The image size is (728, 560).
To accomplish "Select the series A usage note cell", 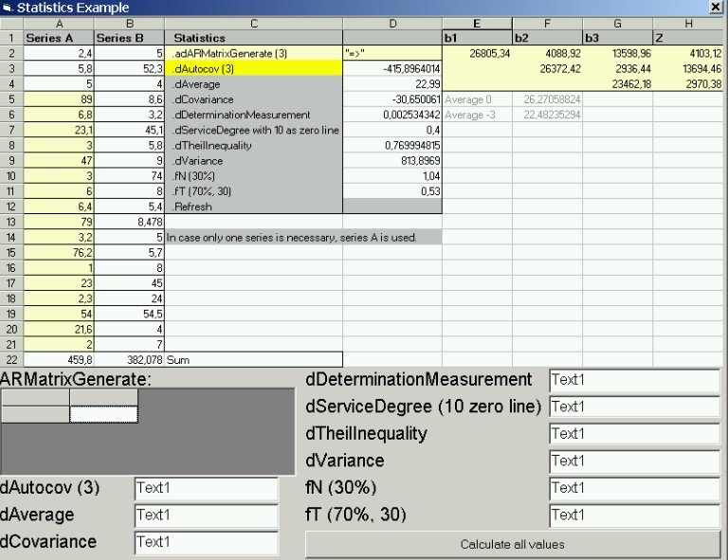I will click(x=303, y=237).
